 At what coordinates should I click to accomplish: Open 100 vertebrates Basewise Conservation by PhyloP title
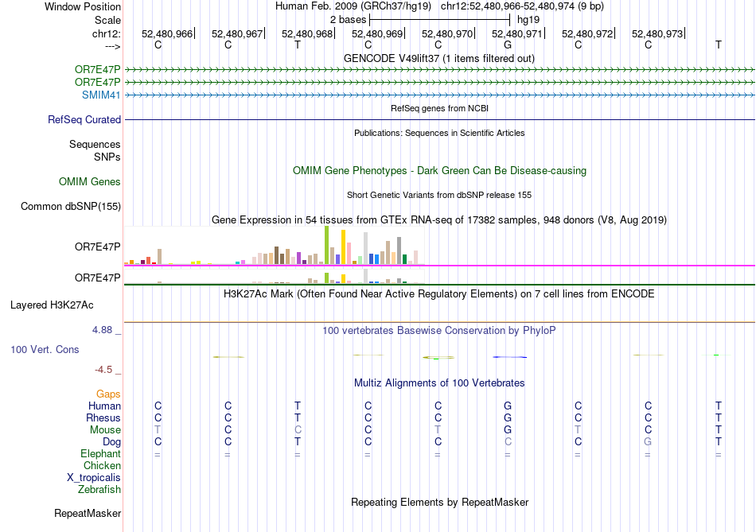(x=438, y=331)
